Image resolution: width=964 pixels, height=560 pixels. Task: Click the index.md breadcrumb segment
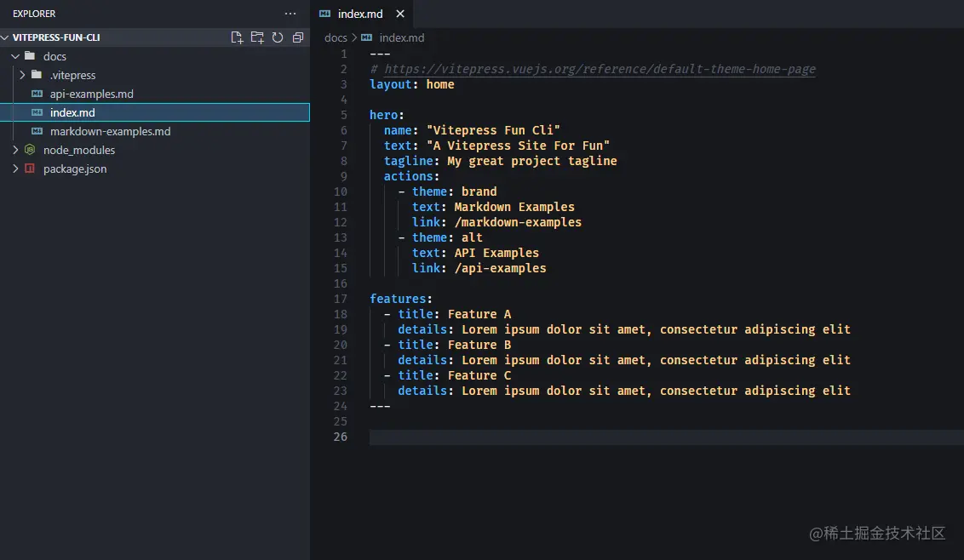tap(401, 37)
